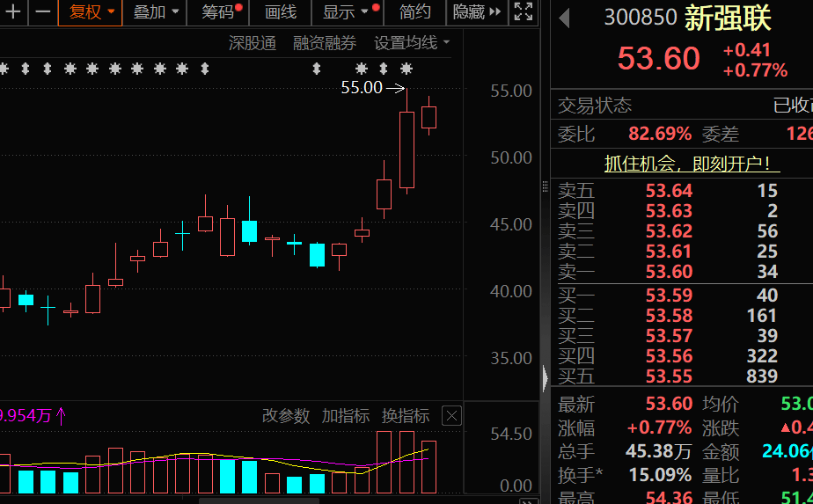Open the 显示 display menu
Screen dimensions: 813x504
[x=347, y=12]
